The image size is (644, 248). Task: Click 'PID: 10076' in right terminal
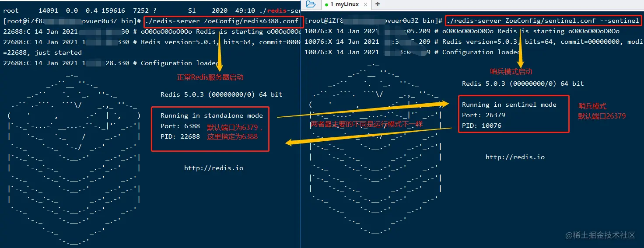coord(482,126)
